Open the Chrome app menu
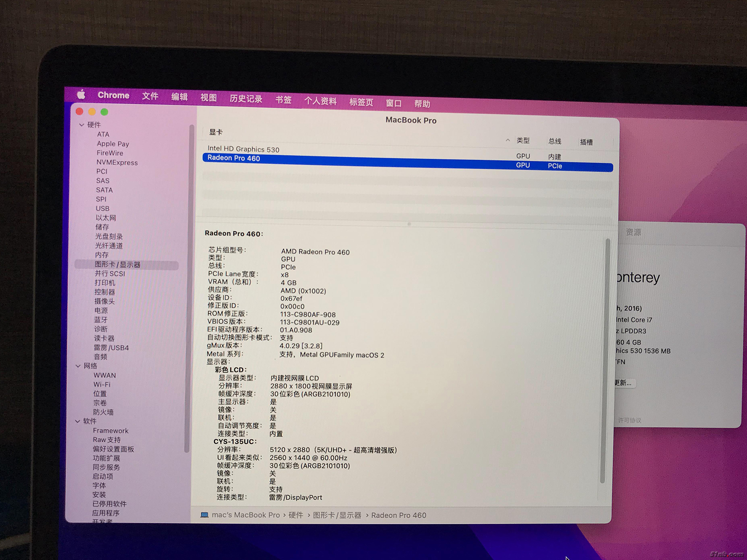This screenshot has height=560, width=747. coord(113,95)
